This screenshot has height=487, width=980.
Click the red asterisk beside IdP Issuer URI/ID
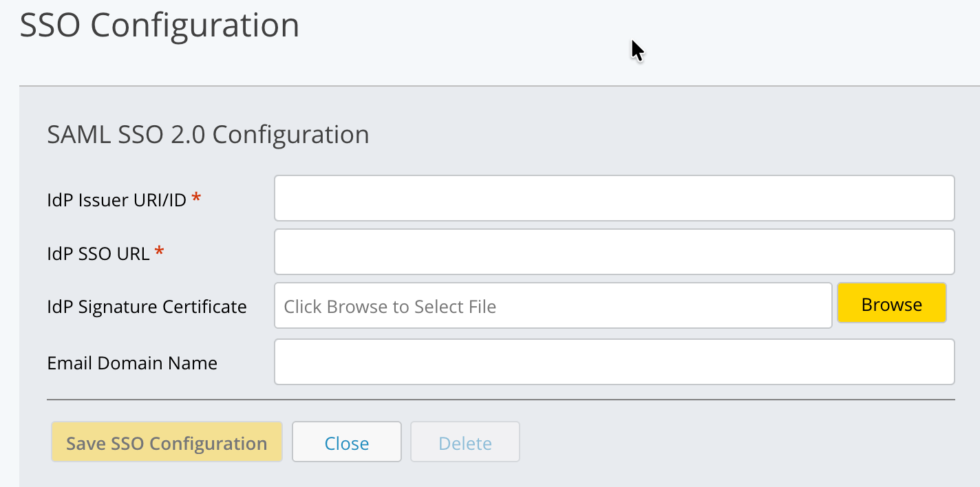click(x=197, y=199)
